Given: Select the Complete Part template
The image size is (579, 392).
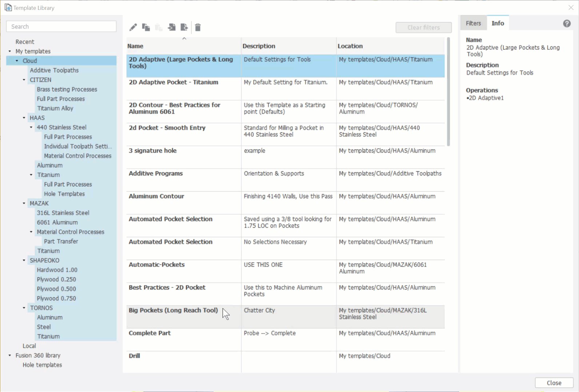Looking at the screenshot, I should click(x=285, y=340).
